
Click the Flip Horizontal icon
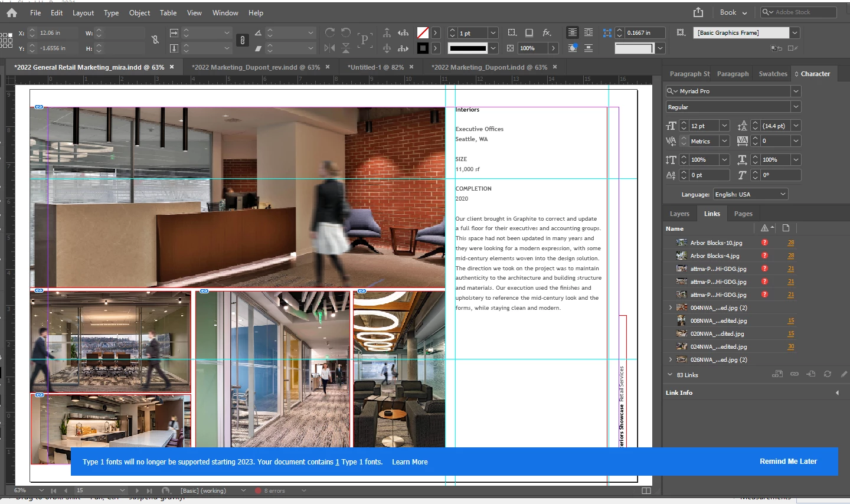pyautogui.click(x=330, y=48)
